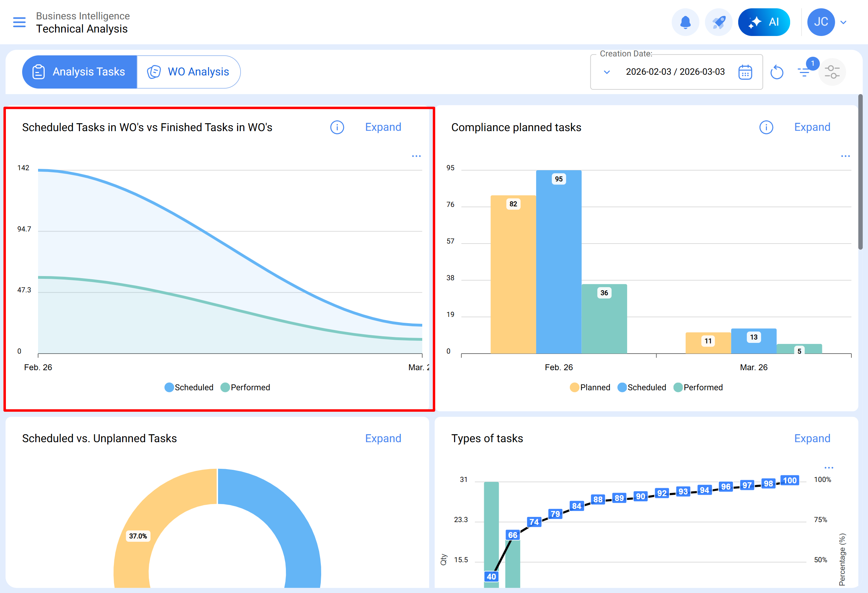Click info icon for Scheduled Tasks chart
The image size is (868, 593).
[x=337, y=127]
